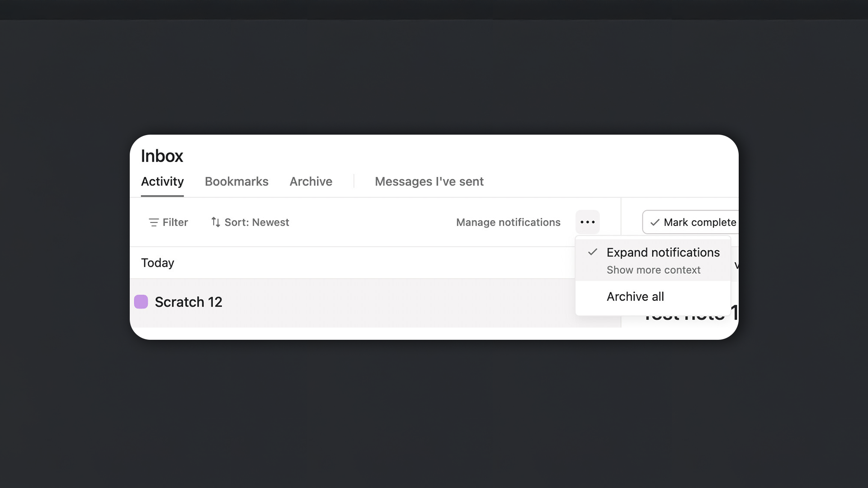Click the Show more context subtitle

click(x=653, y=270)
